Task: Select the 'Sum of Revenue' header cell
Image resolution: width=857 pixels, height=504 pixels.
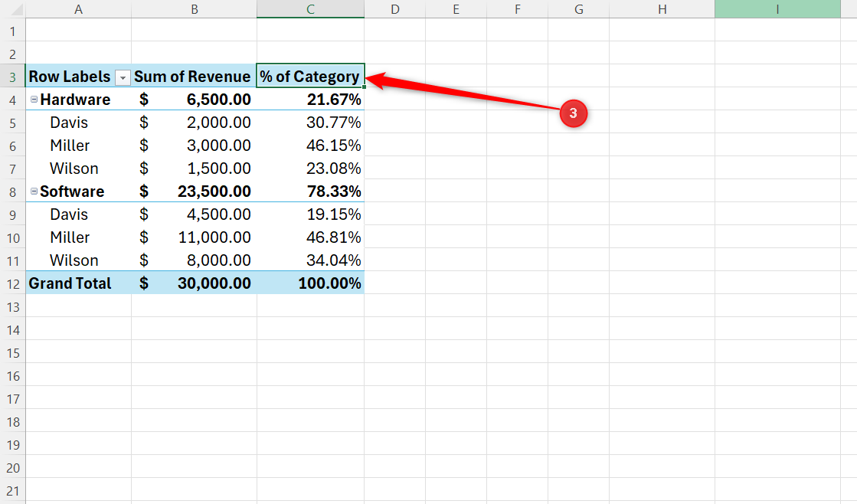Action: (x=194, y=76)
